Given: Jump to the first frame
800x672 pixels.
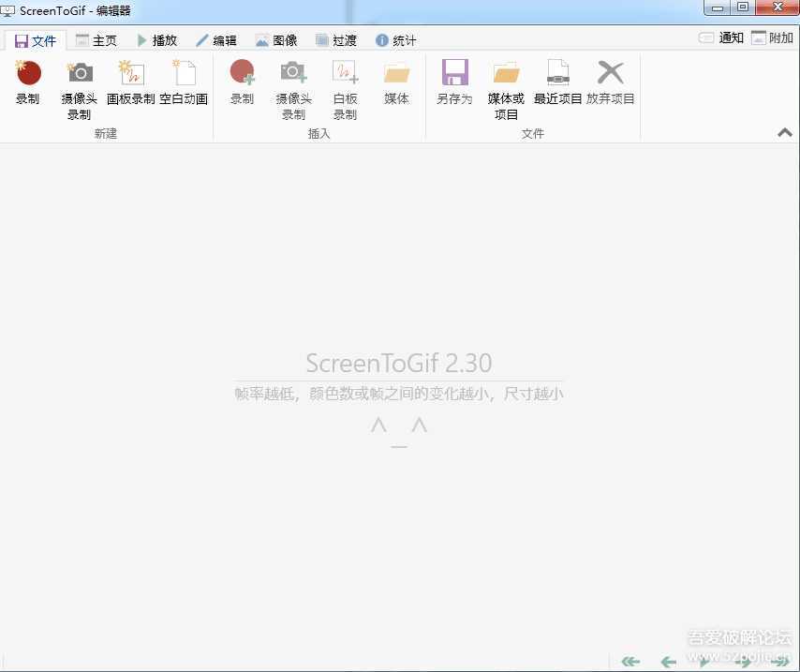Looking at the screenshot, I should coord(632,662).
